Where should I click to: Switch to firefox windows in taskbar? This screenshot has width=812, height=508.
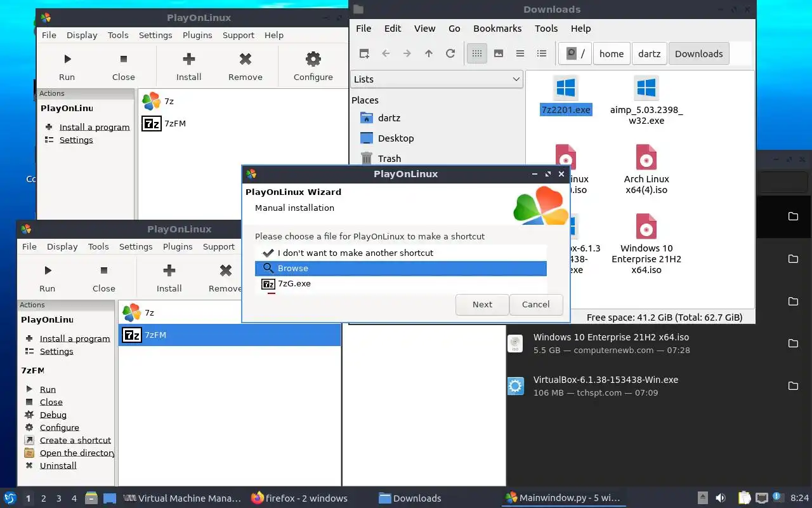click(x=299, y=498)
